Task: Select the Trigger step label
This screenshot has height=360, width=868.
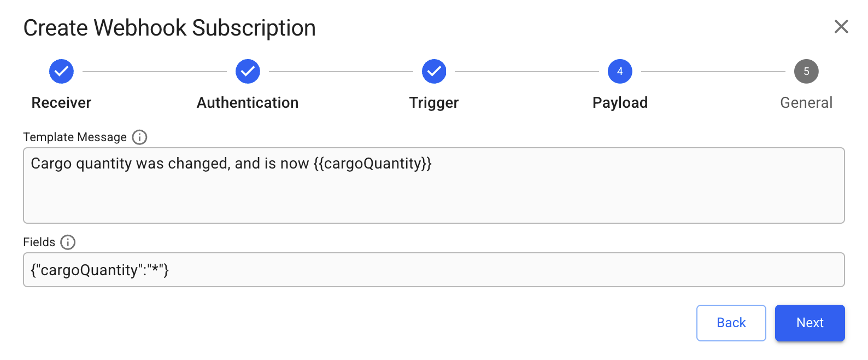Action: pyautogui.click(x=434, y=103)
